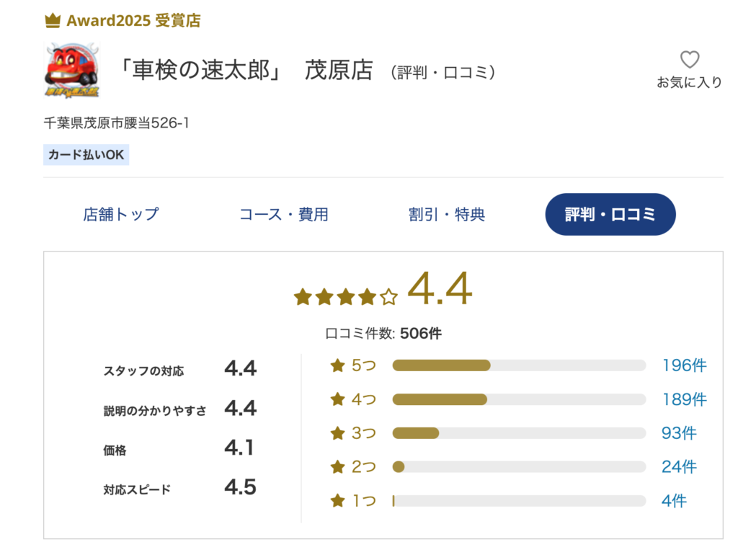
Task: Click the red car mascot logo
Action: (x=72, y=70)
